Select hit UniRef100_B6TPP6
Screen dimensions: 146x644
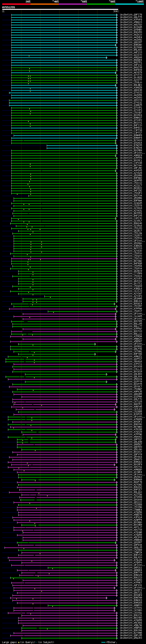(x=131, y=213)
